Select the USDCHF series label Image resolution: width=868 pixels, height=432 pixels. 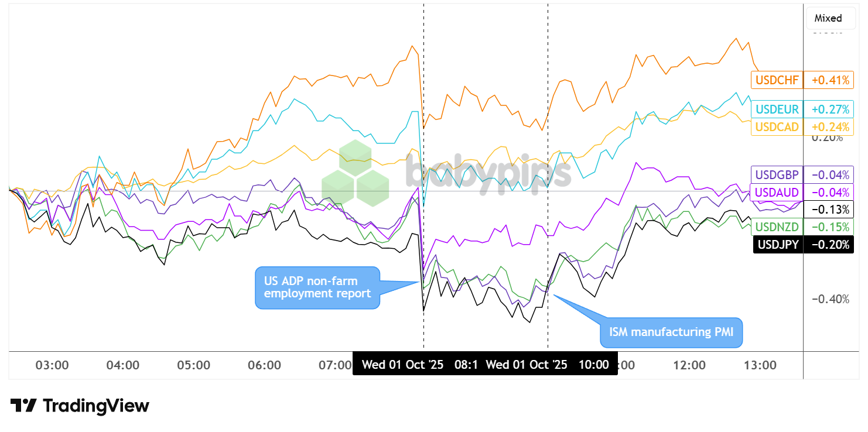777,80
